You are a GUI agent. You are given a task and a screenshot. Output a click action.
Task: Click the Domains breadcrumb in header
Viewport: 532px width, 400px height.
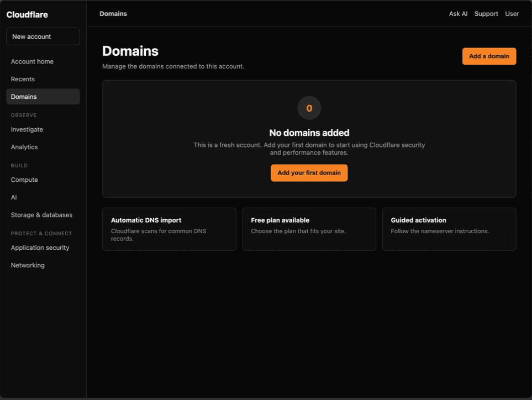pos(113,14)
